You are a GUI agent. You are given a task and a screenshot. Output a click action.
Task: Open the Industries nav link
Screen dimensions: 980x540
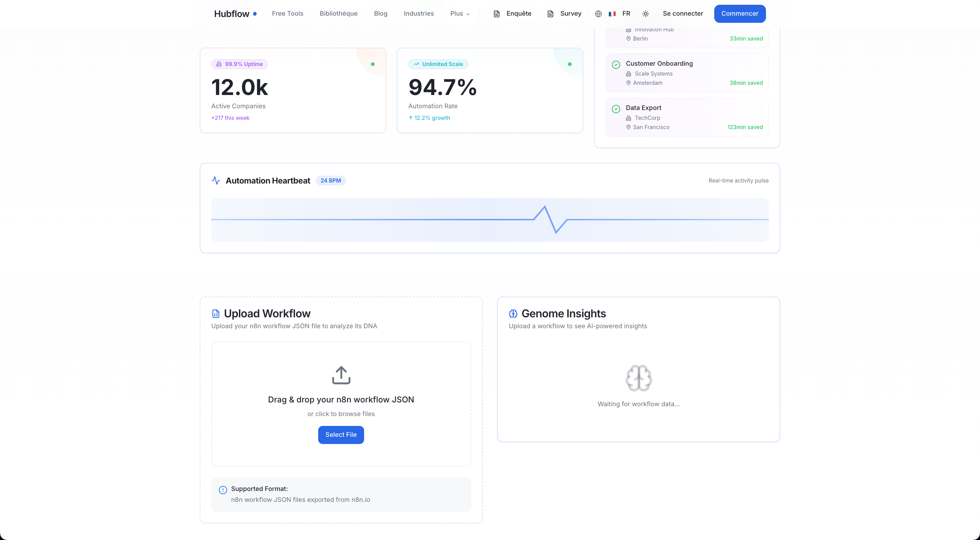click(x=419, y=14)
